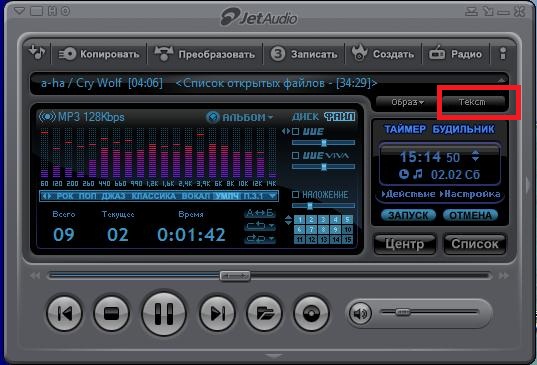
Task: Select the КЛАССИКА equalizer preset
Action: [153, 196]
